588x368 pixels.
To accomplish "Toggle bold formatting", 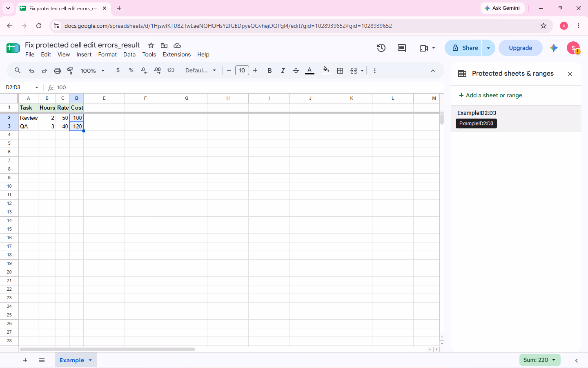I will click(269, 70).
